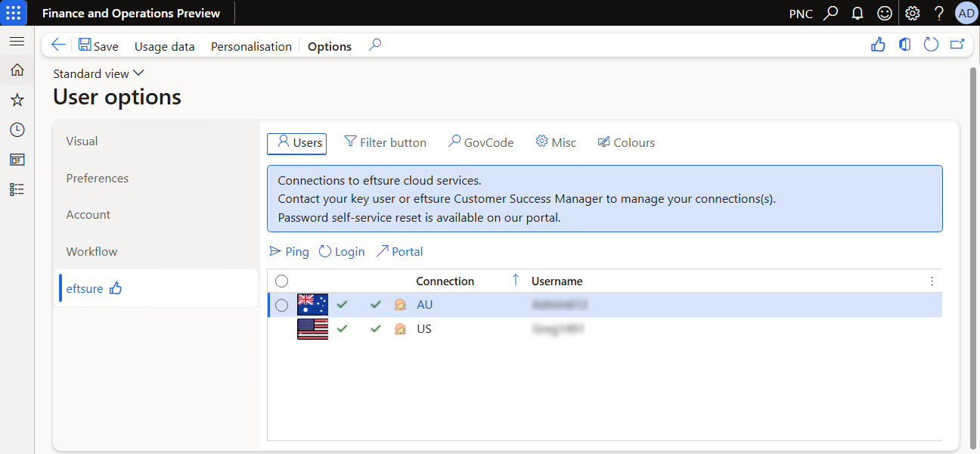Open Recent clock icon in sidebar
Viewport: 980px width, 454px height.
[17, 129]
